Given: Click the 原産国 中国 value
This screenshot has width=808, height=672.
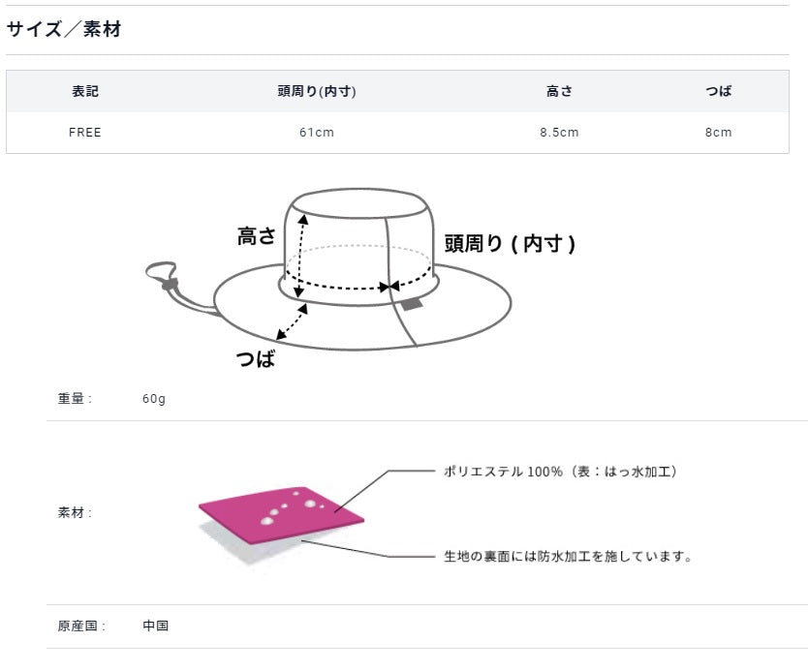Looking at the screenshot, I should [156, 626].
